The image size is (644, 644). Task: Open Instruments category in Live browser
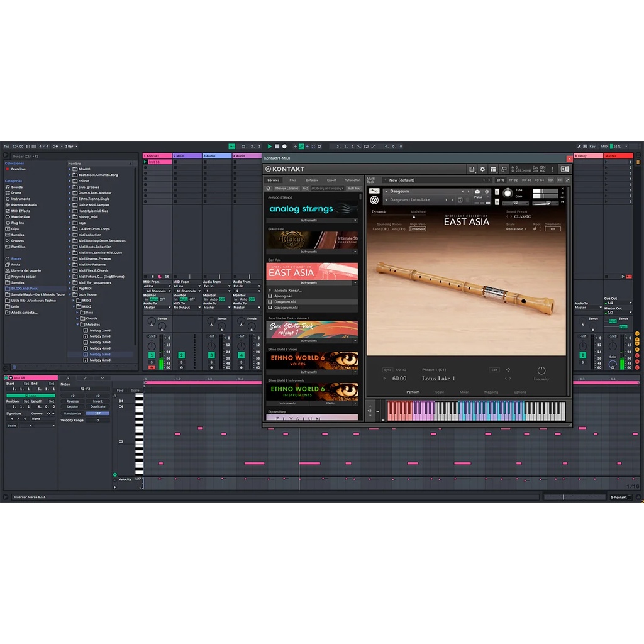point(18,199)
